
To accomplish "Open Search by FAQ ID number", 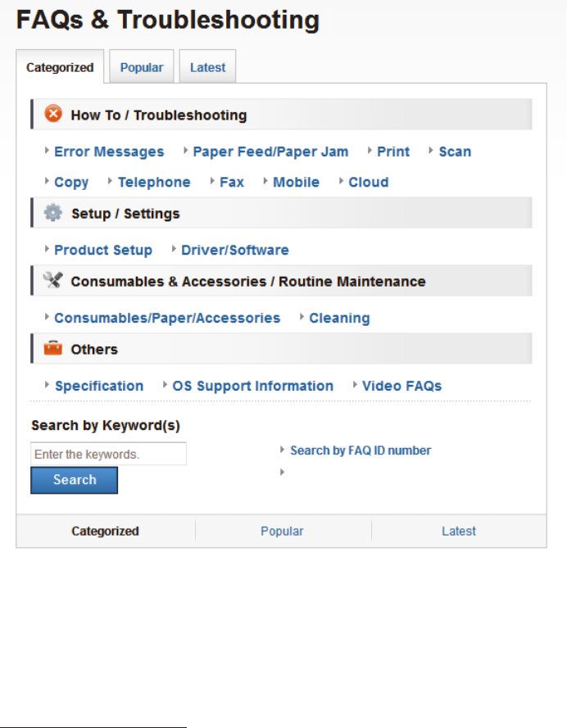I will [x=361, y=450].
